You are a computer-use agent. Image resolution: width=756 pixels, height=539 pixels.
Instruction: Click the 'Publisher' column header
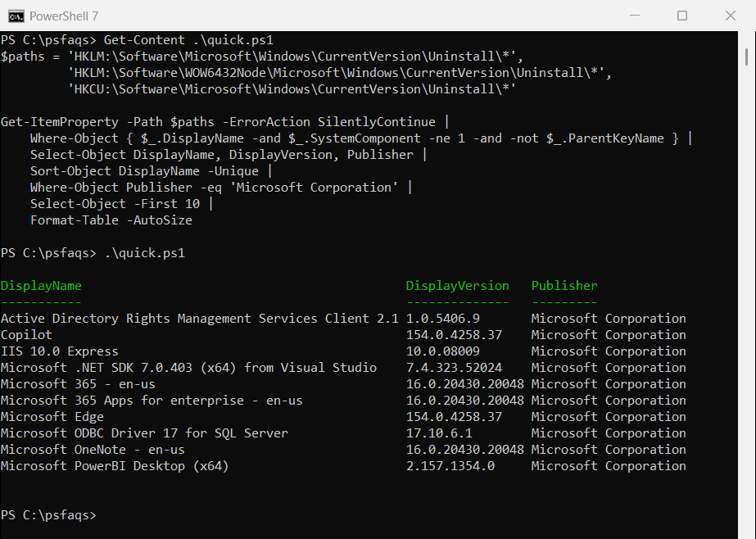point(564,285)
